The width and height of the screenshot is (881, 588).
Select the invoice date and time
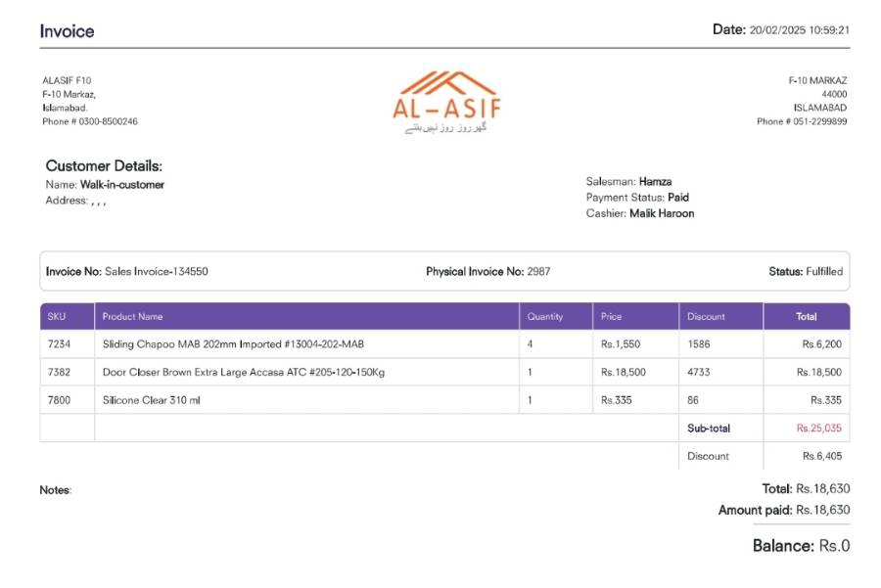click(x=799, y=30)
